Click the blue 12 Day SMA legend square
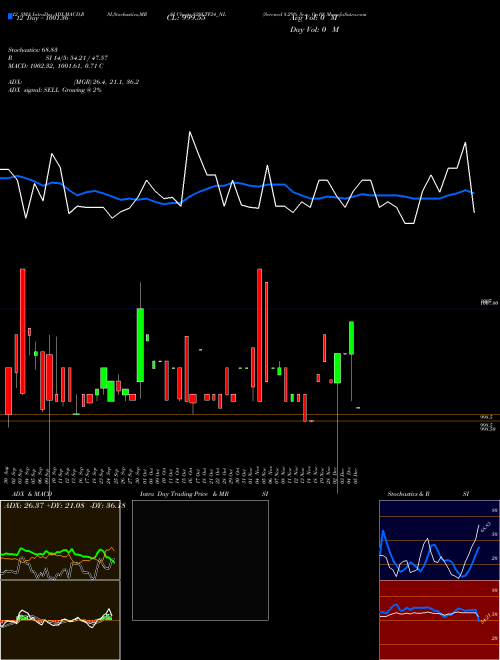Viewport: 500px width, 660px height. point(10,17)
